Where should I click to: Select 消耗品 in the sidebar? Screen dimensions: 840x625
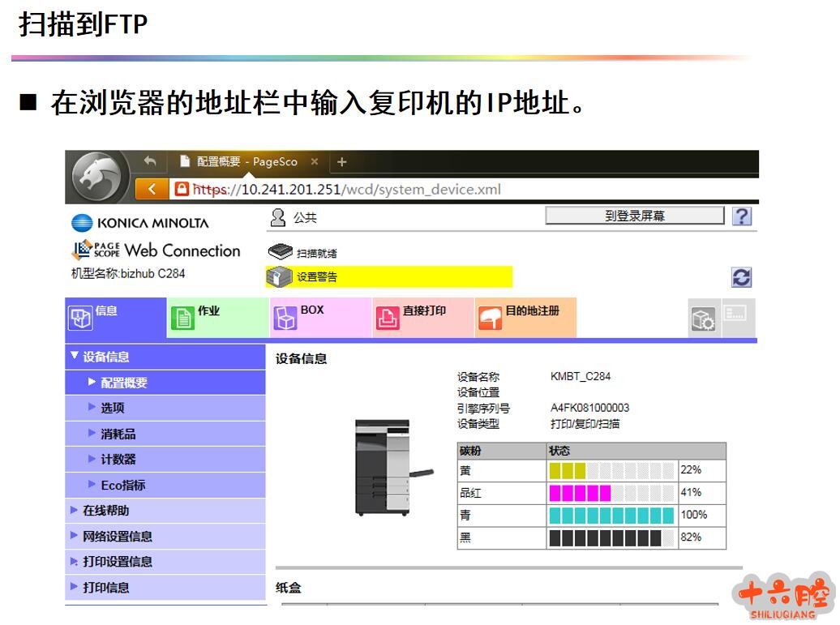pos(118,434)
